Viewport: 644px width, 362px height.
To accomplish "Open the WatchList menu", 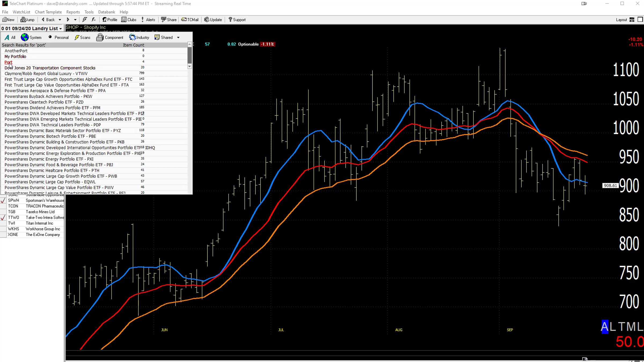I will 21,12.
